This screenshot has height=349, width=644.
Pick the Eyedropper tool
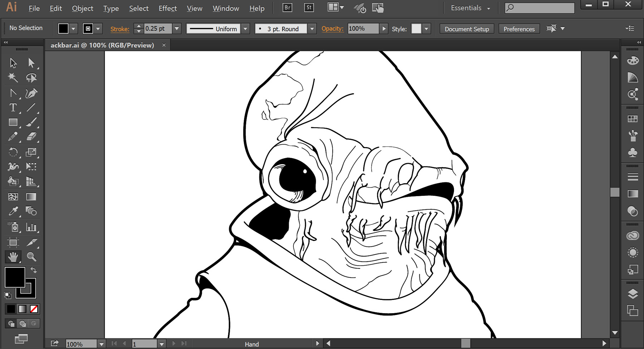point(13,211)
